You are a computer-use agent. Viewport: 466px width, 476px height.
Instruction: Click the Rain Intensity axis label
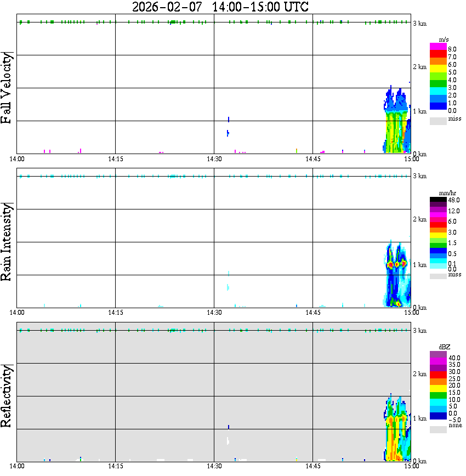pos(7,242)
